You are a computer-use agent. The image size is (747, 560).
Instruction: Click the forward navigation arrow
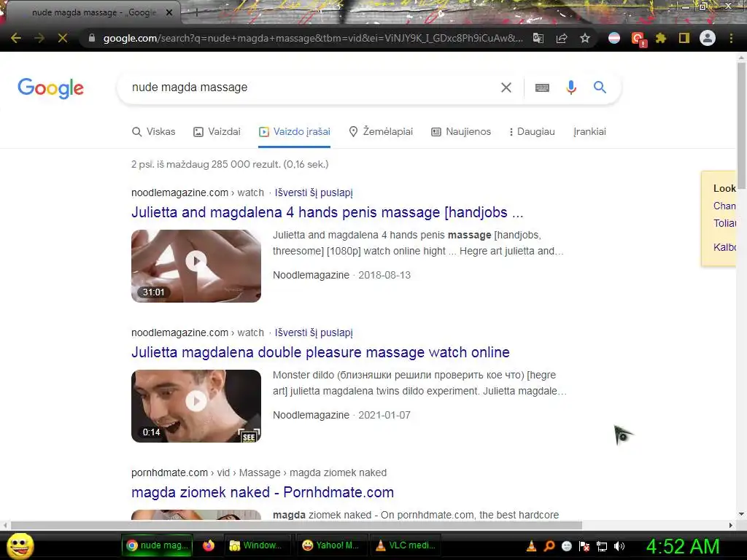(x=39, y=38)
